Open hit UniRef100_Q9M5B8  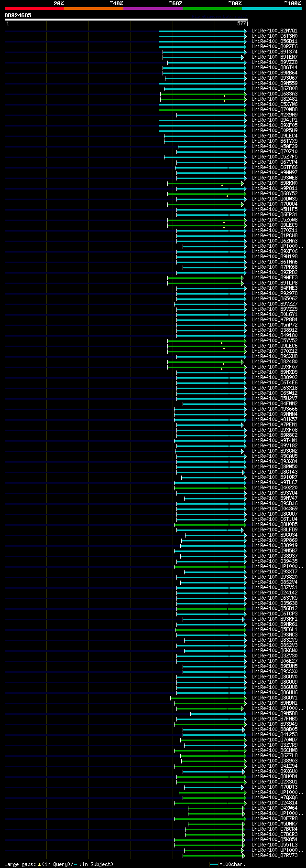click(274, 713)
